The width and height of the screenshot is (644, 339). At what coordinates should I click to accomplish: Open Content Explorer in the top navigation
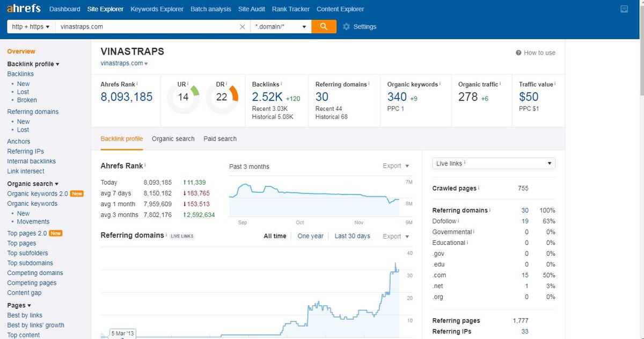340,9
